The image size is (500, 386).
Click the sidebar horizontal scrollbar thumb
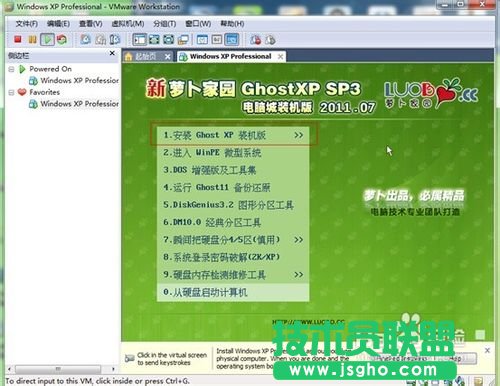(58, 369)
